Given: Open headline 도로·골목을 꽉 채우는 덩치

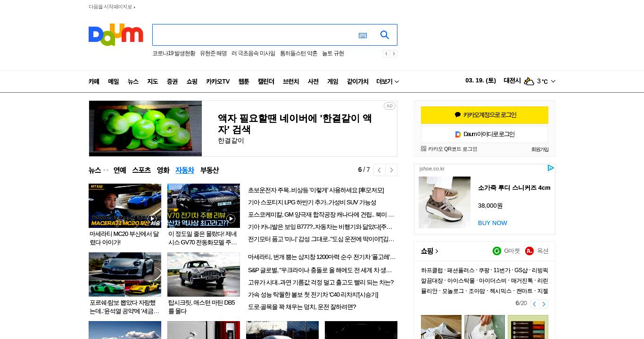Looking at the screenshot, I should (302, 307).
